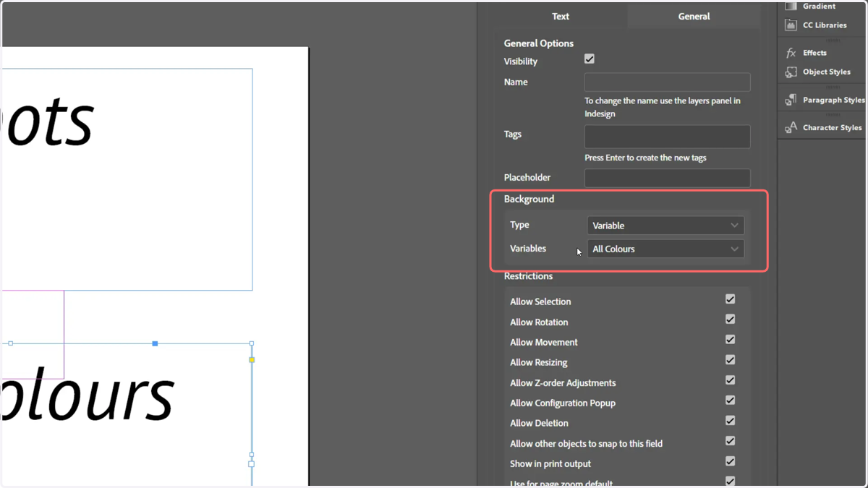The width and height of the screenshot is (868, 488).
Task: Uncheck Allow other objects to snap
Action: (730, 441)
